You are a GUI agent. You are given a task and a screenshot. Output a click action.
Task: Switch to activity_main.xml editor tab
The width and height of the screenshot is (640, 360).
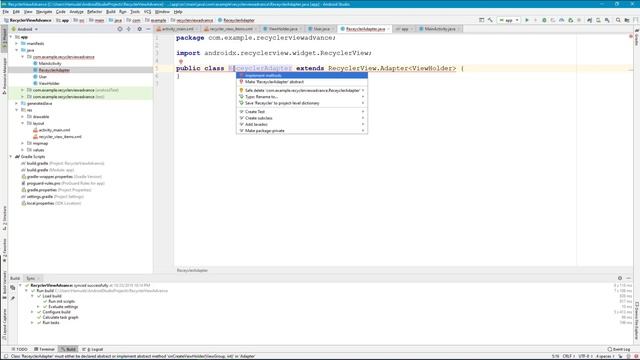point(178,29)
